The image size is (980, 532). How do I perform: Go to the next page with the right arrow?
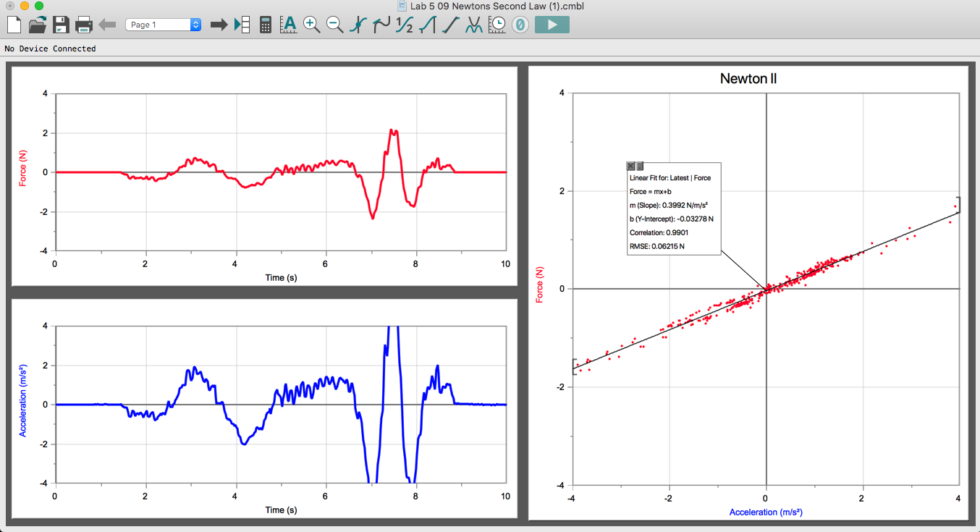point(219,25)
